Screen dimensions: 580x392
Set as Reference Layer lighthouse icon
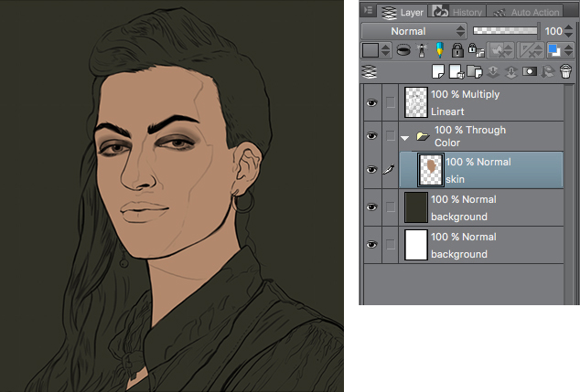coord(421,50)
